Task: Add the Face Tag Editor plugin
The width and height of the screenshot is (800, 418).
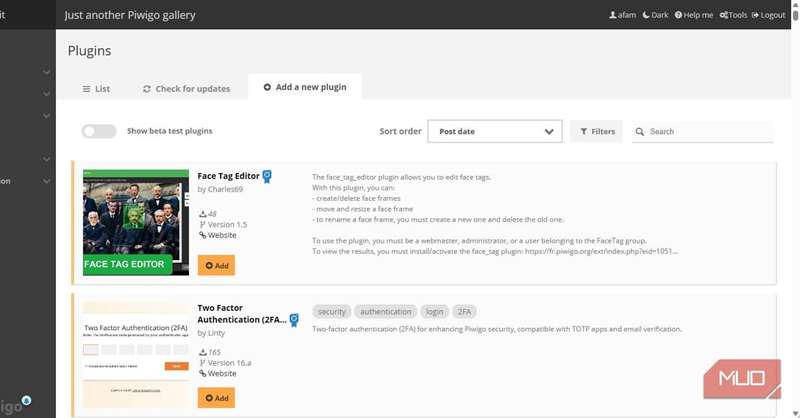Action: [216, 265]
